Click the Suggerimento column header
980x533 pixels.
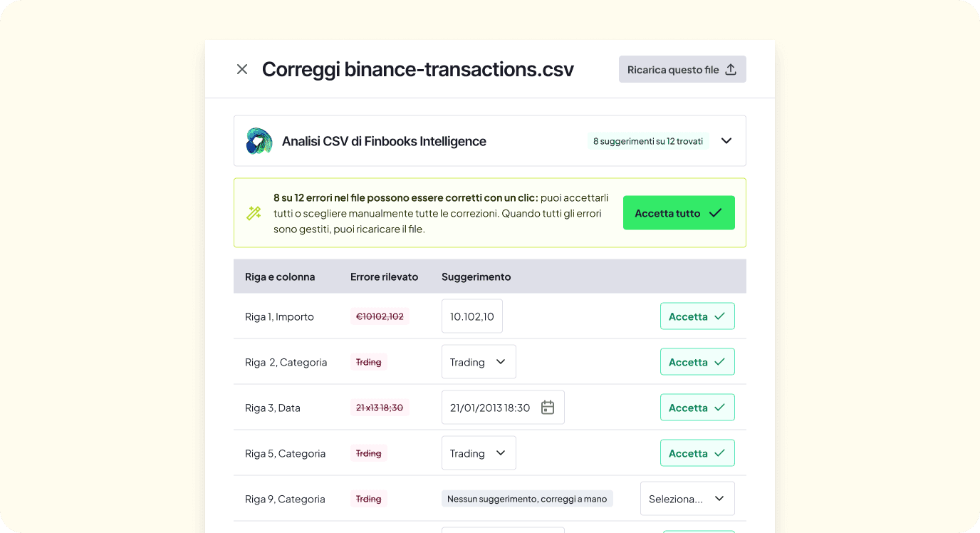pyautogui.click(x=476, y=276)
